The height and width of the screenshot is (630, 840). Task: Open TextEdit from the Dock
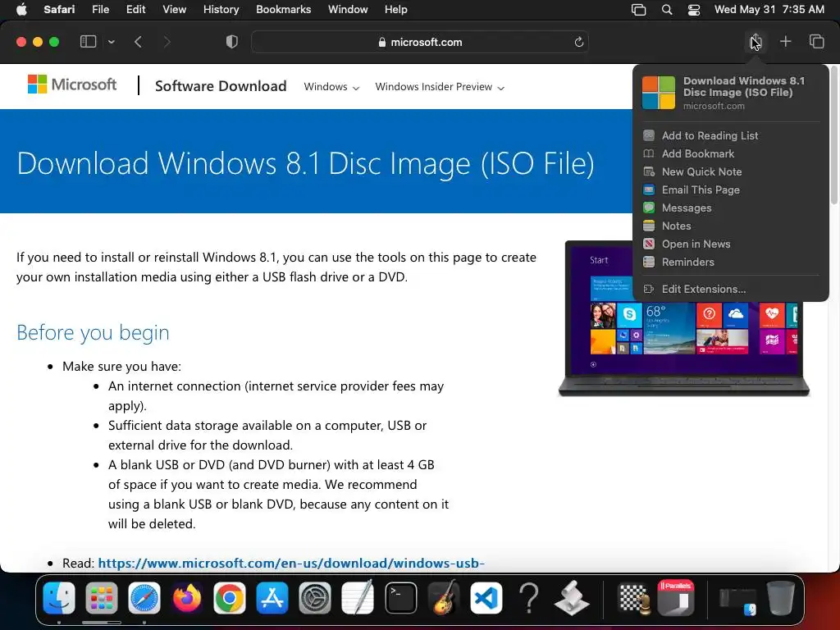pyautogui.click(x=358, y=598)
